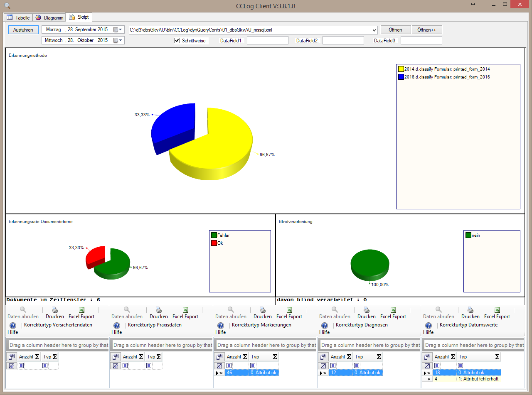Image resolution: width=532 pixels, height=395 pixels.
Task: Click the yellow printed_form_2014 legend swatch
Action: pyautogui.click(x=401, y=69)
